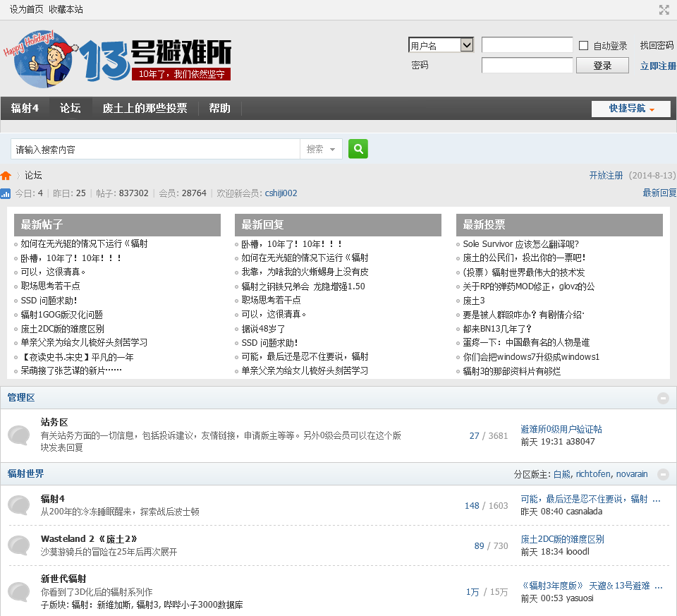This screenshot has height=616, width=677.
Task: Click the 收藏本站 link
Action: (x=66, y=9)
